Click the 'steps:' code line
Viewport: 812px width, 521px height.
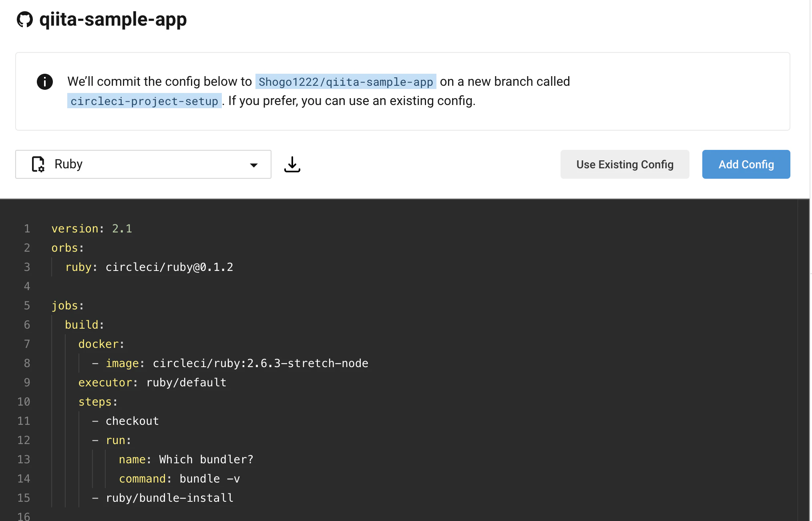[98, 402]
